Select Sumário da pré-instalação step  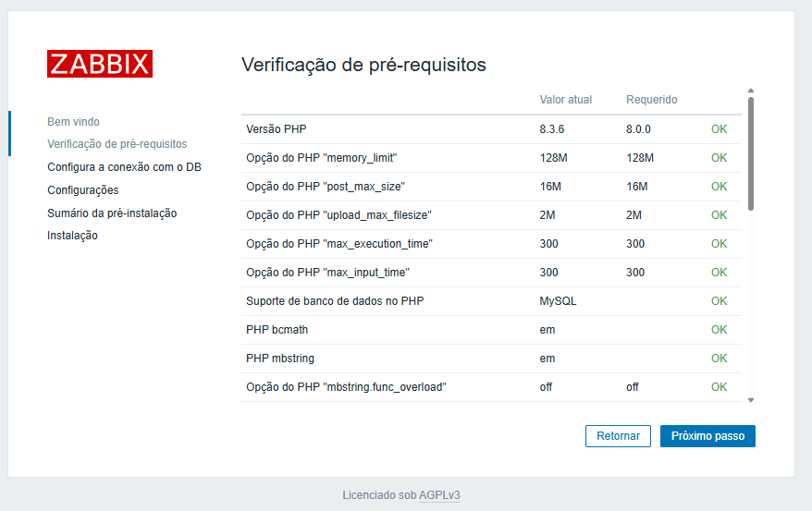click(x=112, y=213)
